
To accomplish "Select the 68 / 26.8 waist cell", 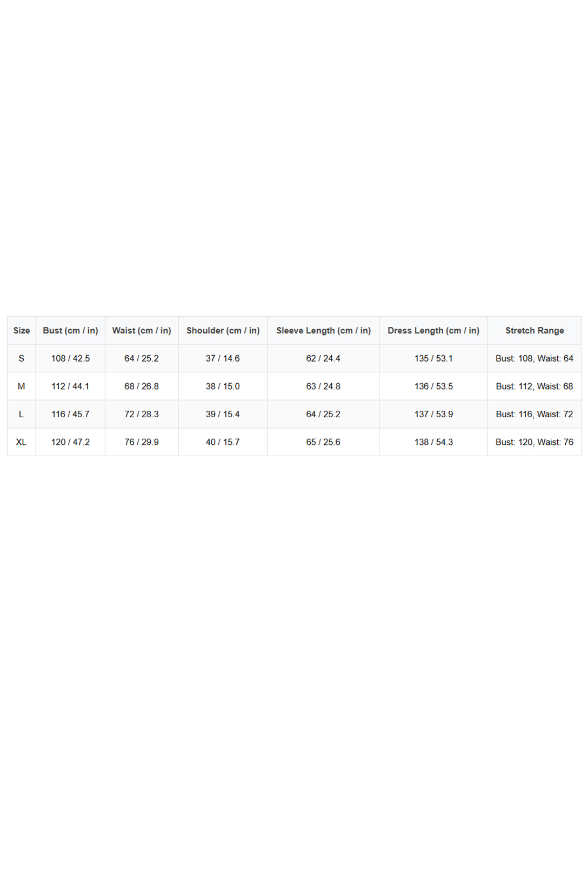I will coord(142,386).
